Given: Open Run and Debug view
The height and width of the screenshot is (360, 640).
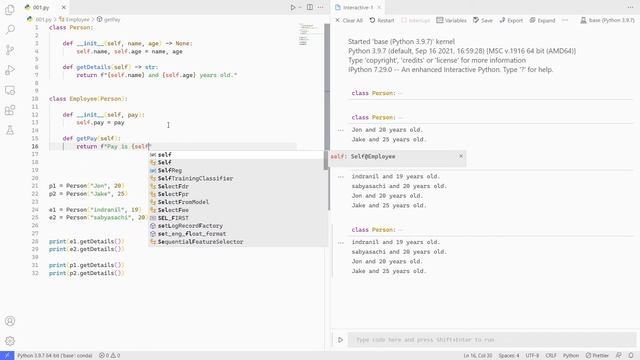Looking at the screenshot, I should coord(10,70).
